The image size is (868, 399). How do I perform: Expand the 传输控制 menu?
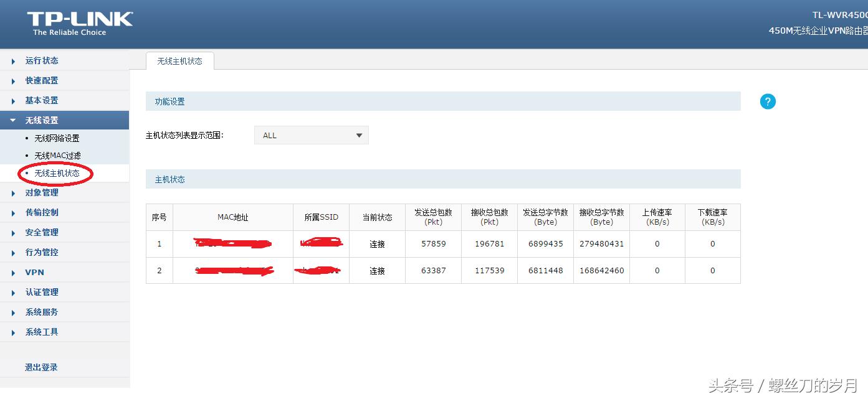[x=42, y=212]
